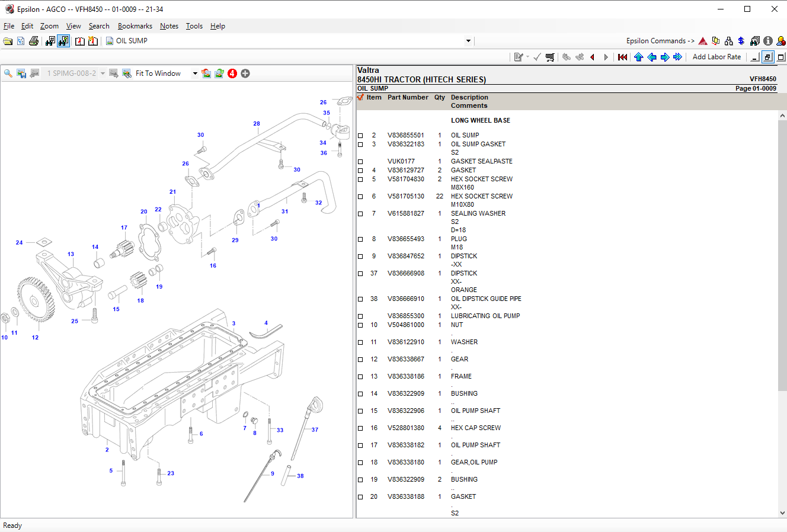The image size is (787, 532).
Task: Click the gray plus circle icon
Action: [245, 73]
